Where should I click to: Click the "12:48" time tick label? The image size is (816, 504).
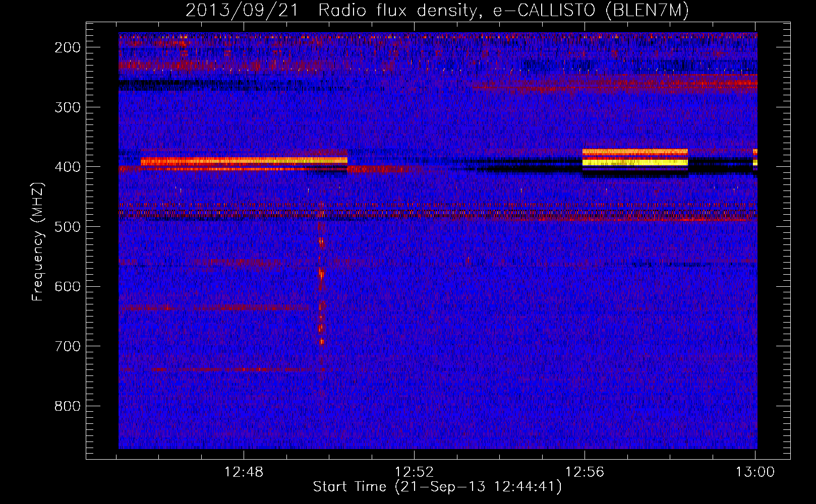pyautogui.click(x=244, y=472)
